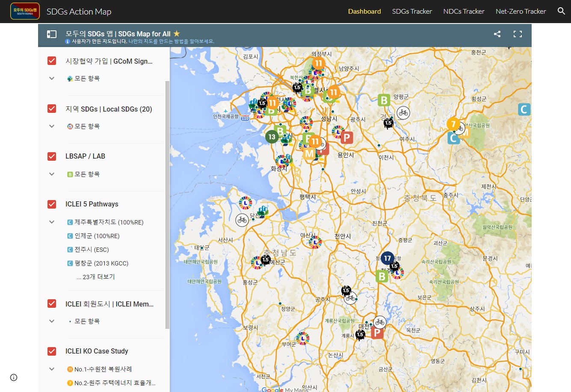Open the map in fullscreen view

coord(518,34)
